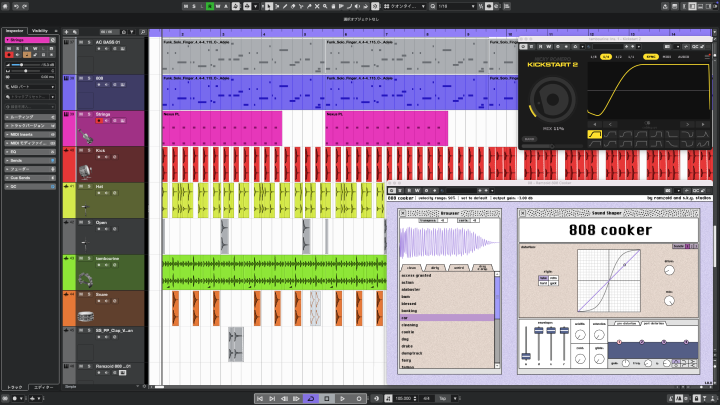The image size is (720, 405).
Task: Click the first envelope fader in 808 cooker
Action: coord(526,356)
